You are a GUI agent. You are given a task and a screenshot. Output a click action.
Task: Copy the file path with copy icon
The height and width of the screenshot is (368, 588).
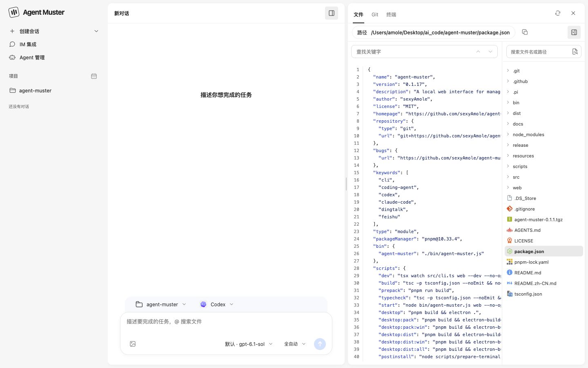point(525,32)
